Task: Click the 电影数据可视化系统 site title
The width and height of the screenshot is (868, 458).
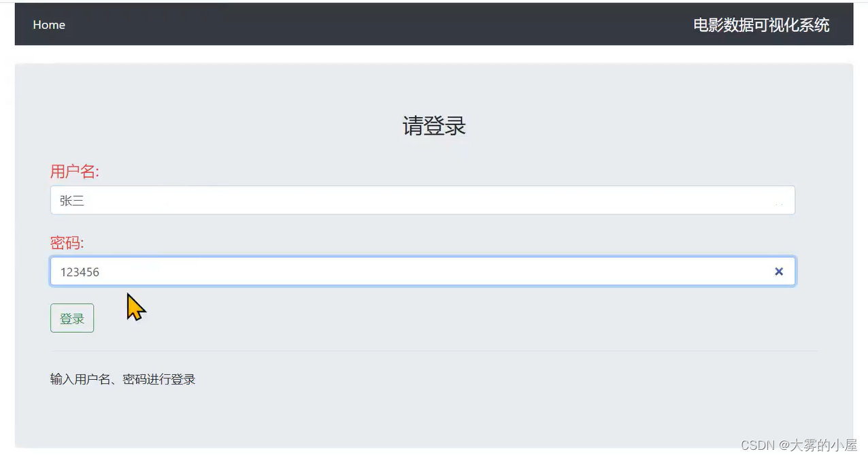Action: coord(761,25)
